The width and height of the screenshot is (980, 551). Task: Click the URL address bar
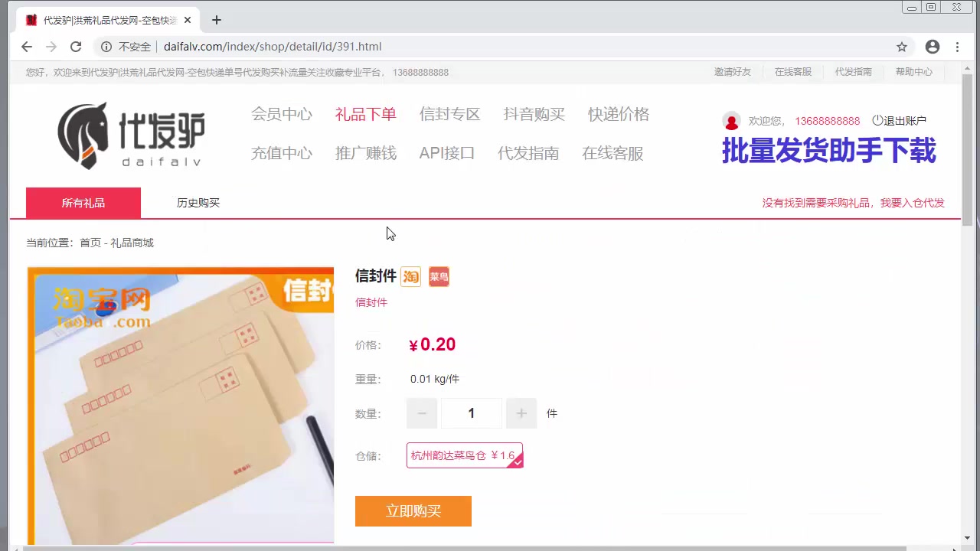(x=505, y=47)
